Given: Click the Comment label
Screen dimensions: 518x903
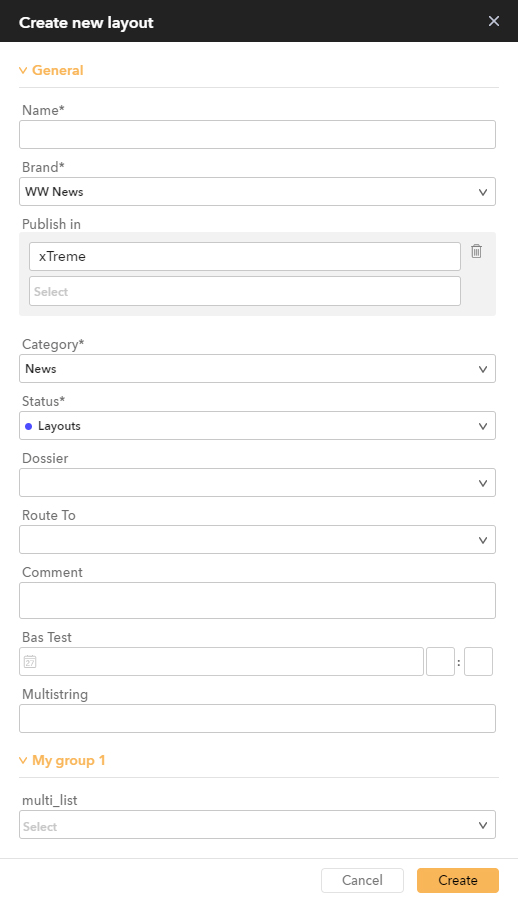Looking at the screenshot, I should pos(52,572).
